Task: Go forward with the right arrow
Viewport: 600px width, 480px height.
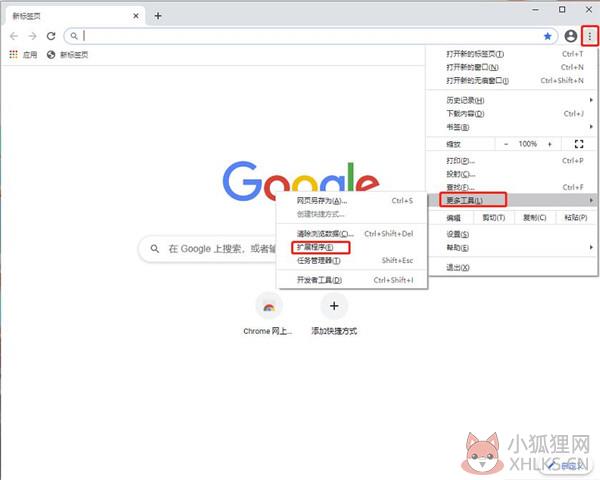Action: tap(33, 36)
